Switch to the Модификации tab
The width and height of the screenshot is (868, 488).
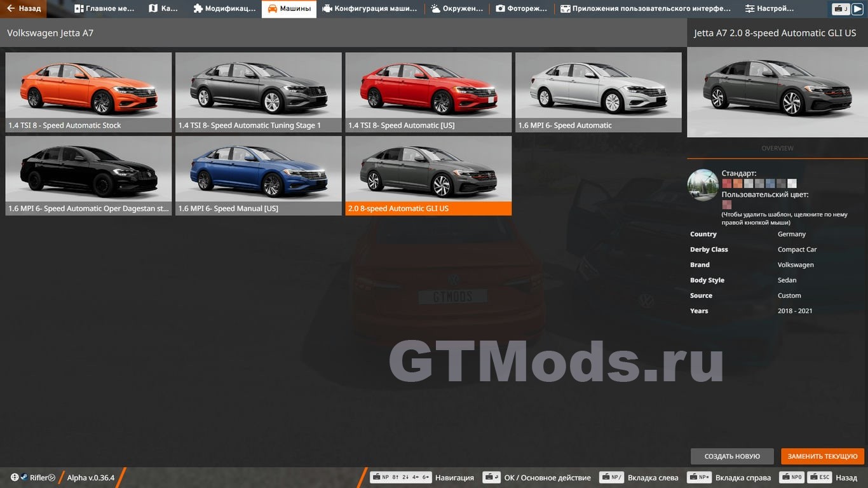[224, 9]
